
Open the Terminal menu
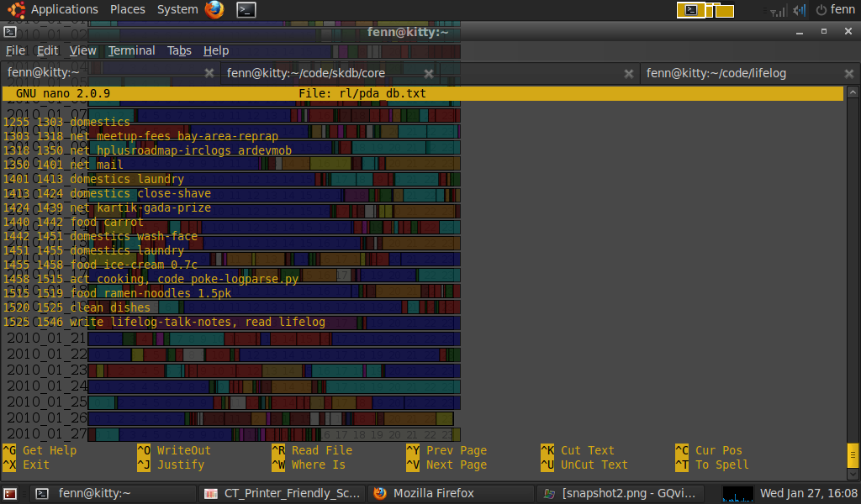(131, 50)
